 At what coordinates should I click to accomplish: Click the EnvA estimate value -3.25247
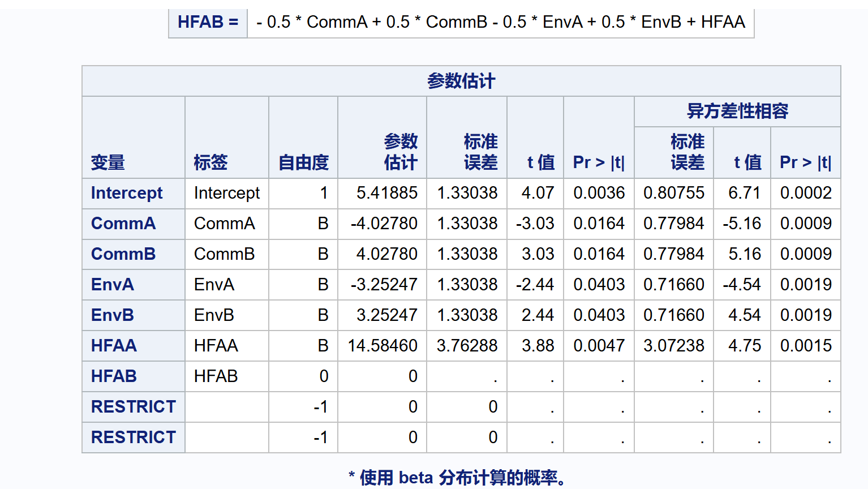pyautogui.click(x=384, y=285)
